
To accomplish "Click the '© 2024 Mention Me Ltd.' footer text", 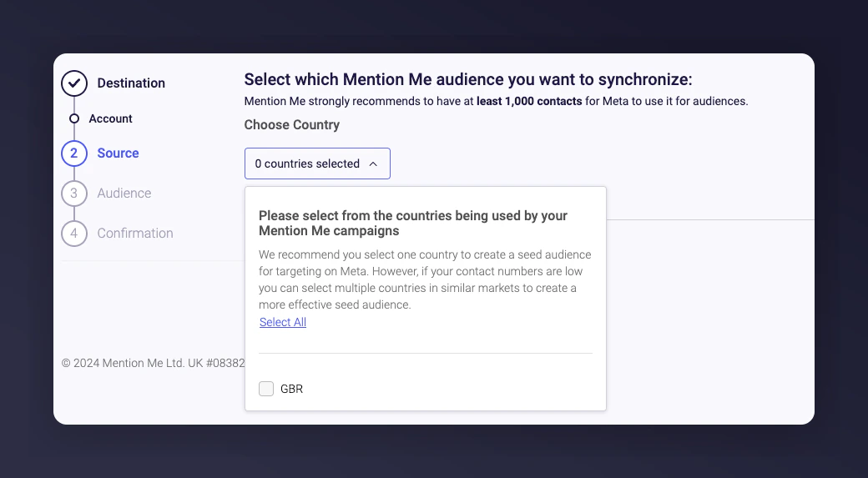I will point(153,363).
